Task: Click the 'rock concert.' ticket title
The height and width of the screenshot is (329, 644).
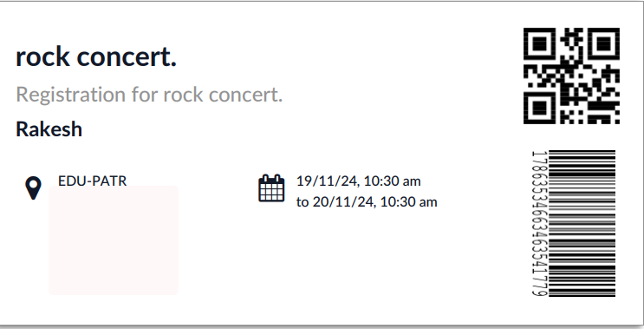Action: coord(96,56)
